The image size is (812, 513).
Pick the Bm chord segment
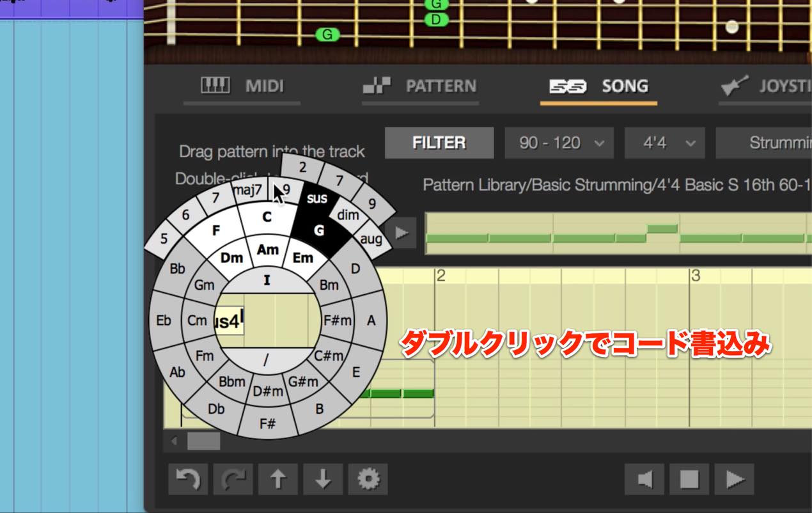[x=329, y=285]
